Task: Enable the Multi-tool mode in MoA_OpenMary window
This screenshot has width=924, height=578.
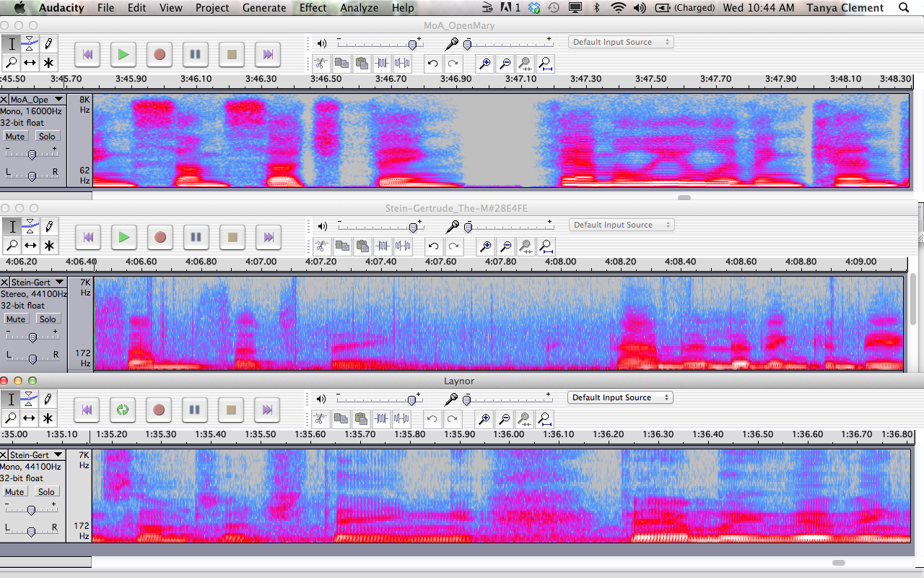Action: (x=48, y=63)
